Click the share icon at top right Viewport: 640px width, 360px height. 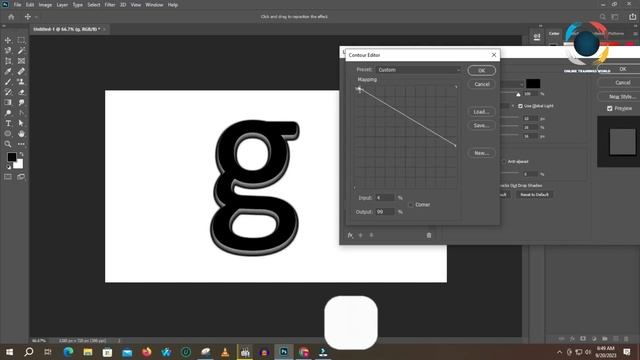coord(633,17)
